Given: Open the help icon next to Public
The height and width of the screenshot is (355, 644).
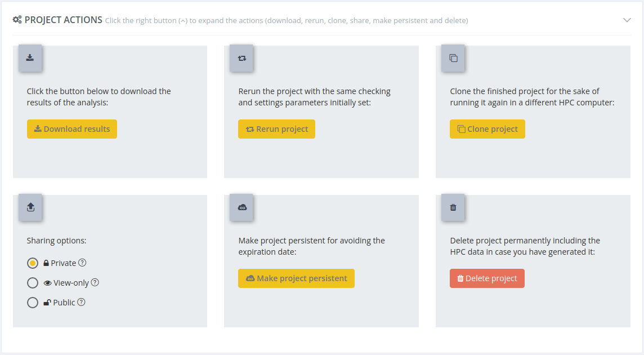Looking at the screenshot, I should [x=80, y=302].
